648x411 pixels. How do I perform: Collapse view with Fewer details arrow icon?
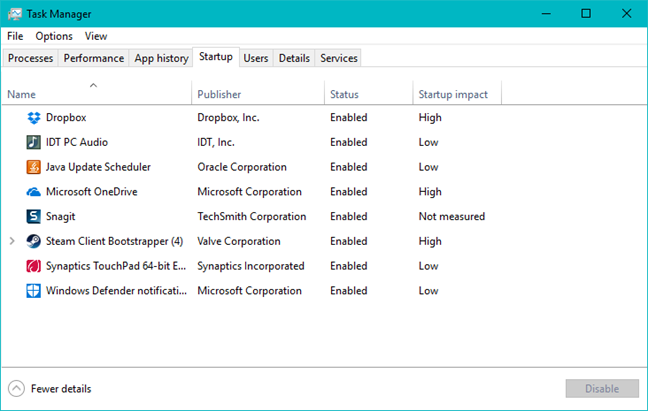(x=16, y=389)
